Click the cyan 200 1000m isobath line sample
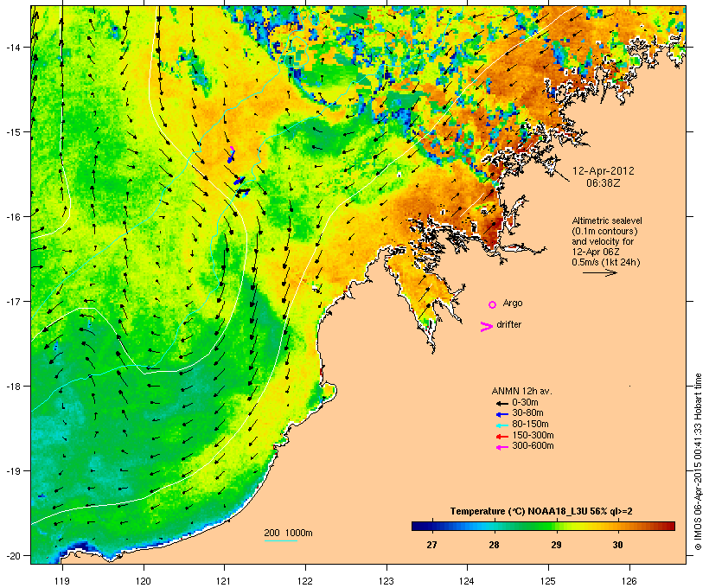The height and width of the screenshot is (588, 709). click(x=281, y=541)
